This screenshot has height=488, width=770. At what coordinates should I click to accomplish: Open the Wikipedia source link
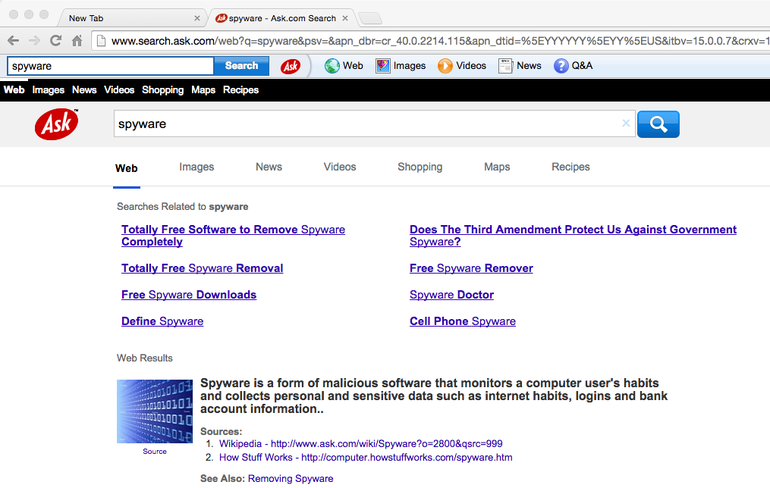[x=360, y=444]
